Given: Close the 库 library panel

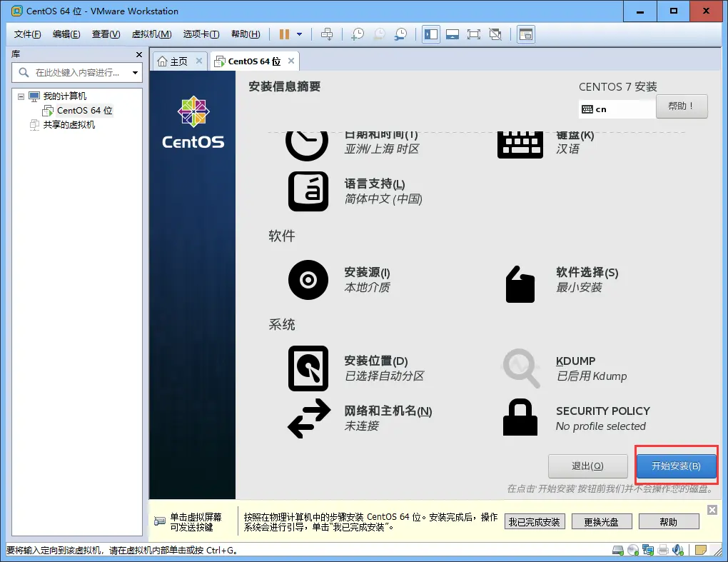Looking at the screenshot, I should point(139,54).
